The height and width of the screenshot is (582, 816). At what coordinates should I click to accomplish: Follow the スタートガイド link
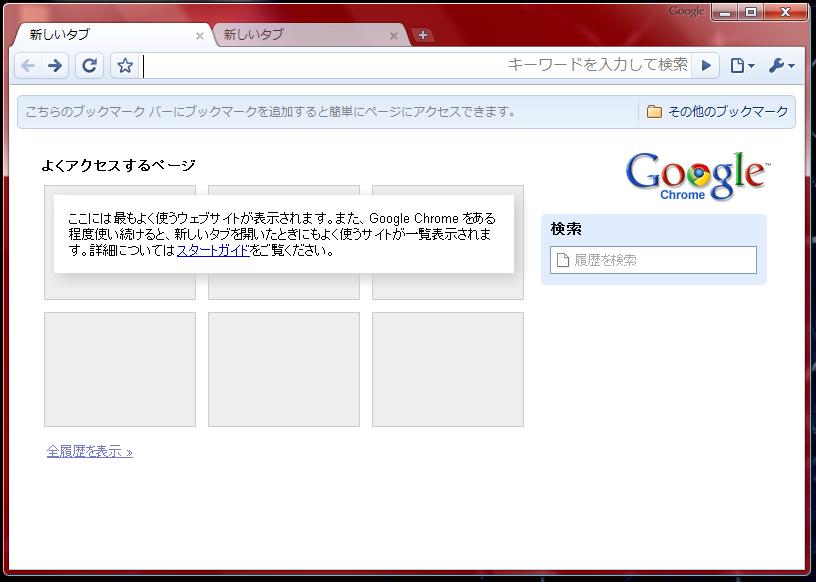coord(213,250)
